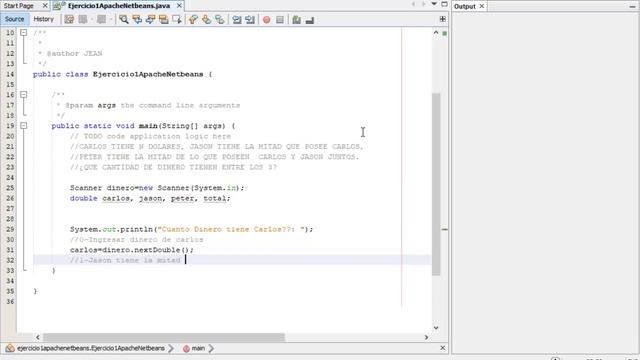
Task: Go to Previous Bookmark icon
Action: coord(193,19)
